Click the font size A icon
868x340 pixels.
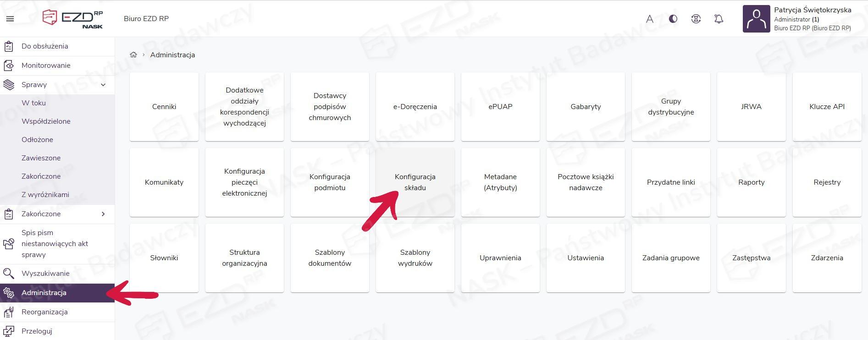[650, 19]
